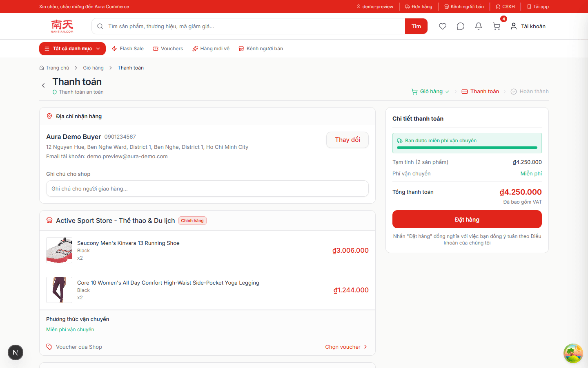Open Đơn hàng top bar link
Viewport: 588px width, 368px height.
pyautogui.click(x=419, y=7)
